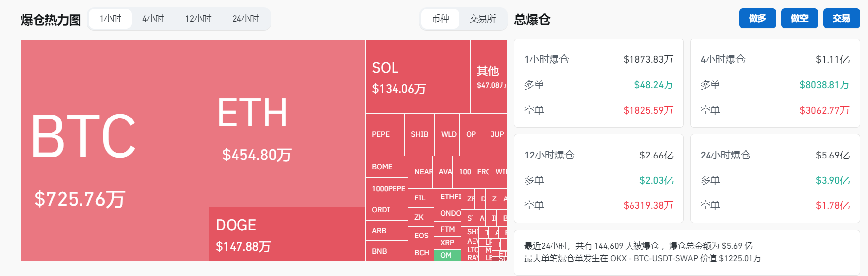
Task: Click the SOL heatmap tile
Action: pos(418,77)
